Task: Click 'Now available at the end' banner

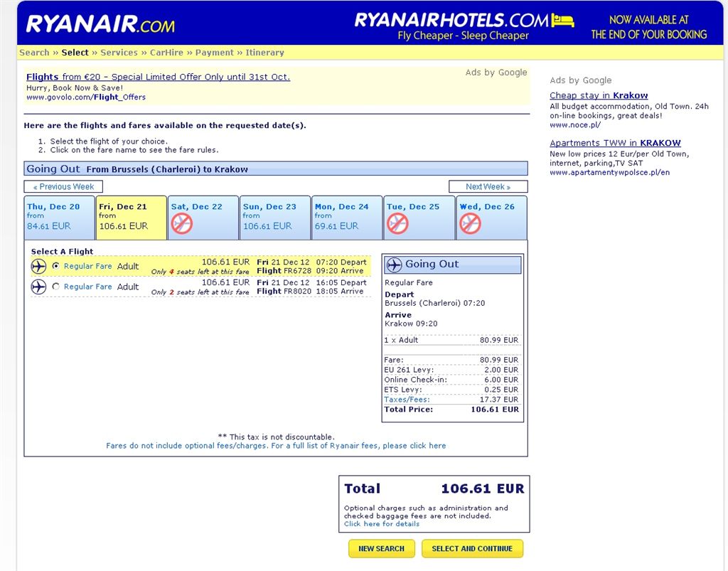Action: (x=648, y=28)
